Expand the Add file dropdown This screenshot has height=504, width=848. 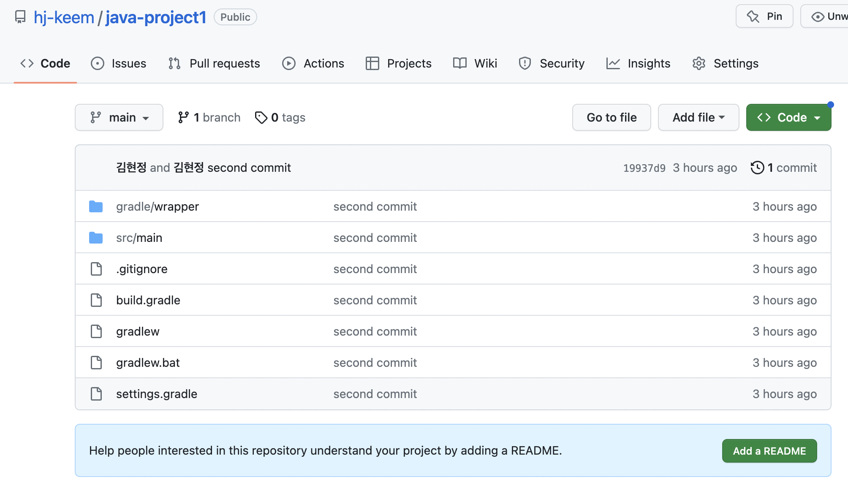pyautogui.click(x=698, y=117)
